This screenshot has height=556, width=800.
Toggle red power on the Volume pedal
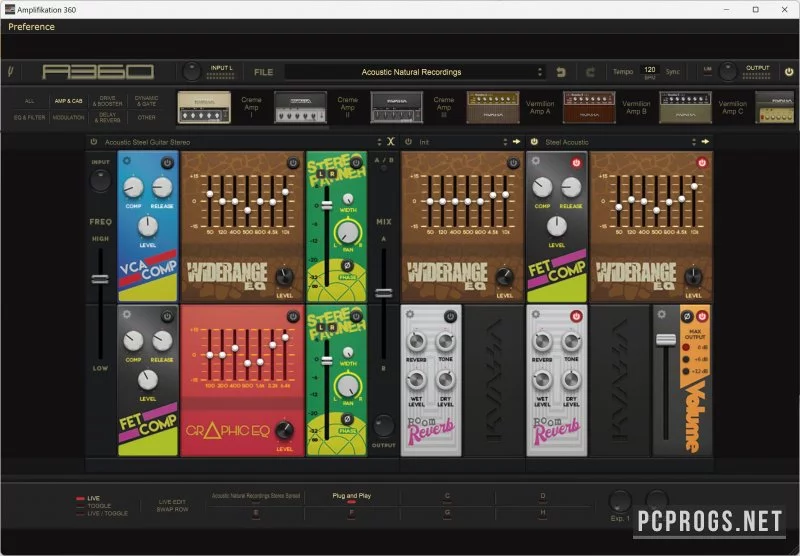pos(702,316)
